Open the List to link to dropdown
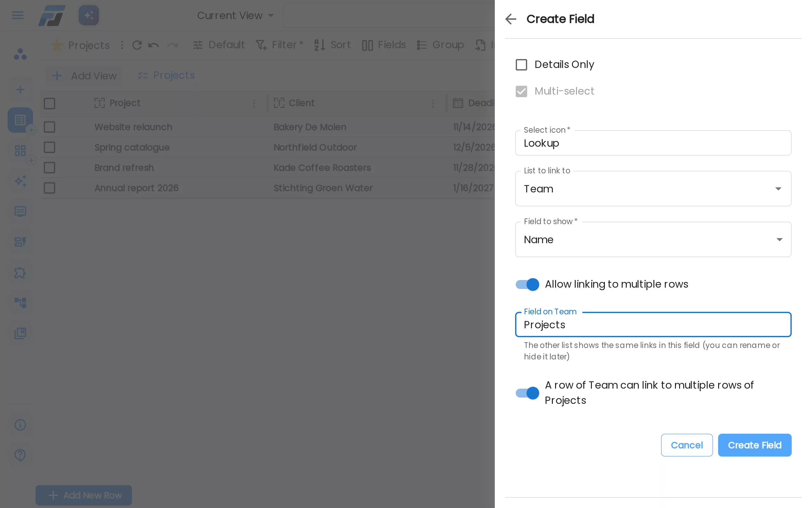Screen dimensions: 812x508 pos(653,189)
